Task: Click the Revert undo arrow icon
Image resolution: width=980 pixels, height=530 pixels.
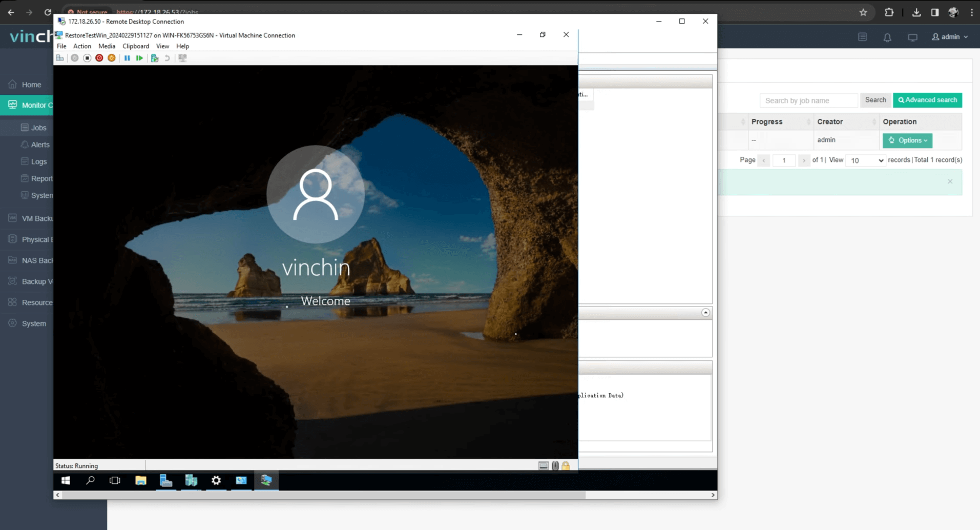Action: coord(167,58)
